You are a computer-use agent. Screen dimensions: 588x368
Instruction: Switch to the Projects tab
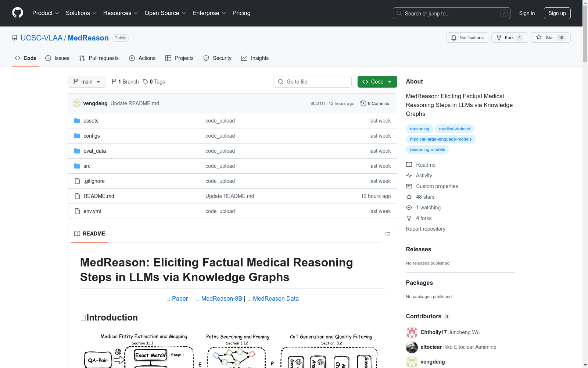[x=179, y=58]
